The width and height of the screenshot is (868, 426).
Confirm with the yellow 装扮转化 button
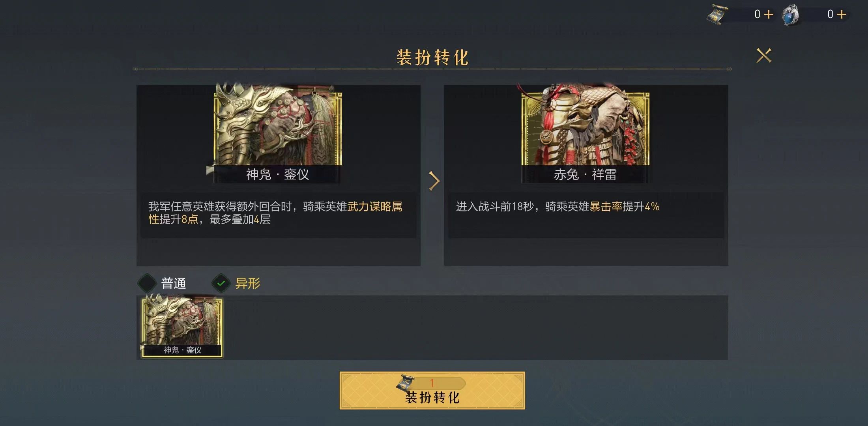(x=432, y=390)
